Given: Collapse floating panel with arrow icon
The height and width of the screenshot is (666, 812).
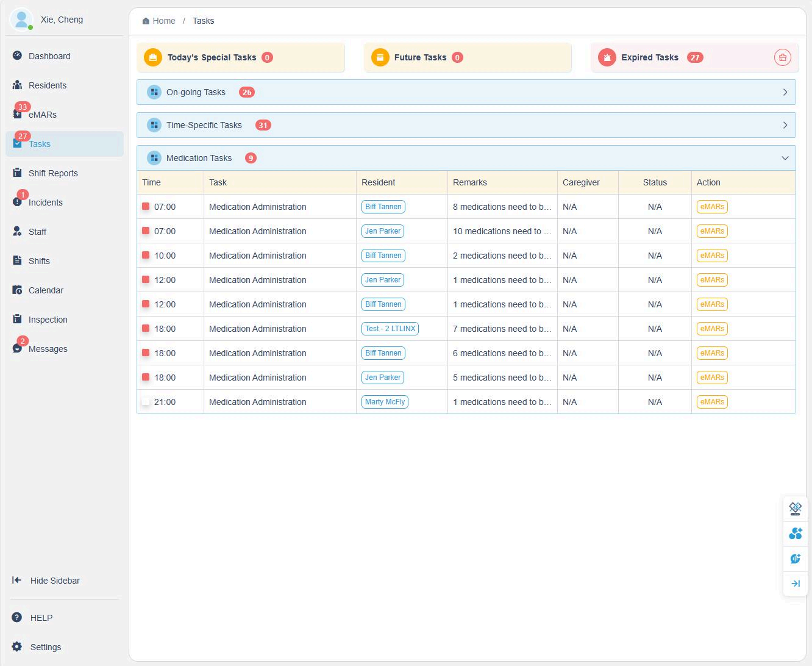Looking at the screenshot, I should pyautogui.click(x=795, y=584).
